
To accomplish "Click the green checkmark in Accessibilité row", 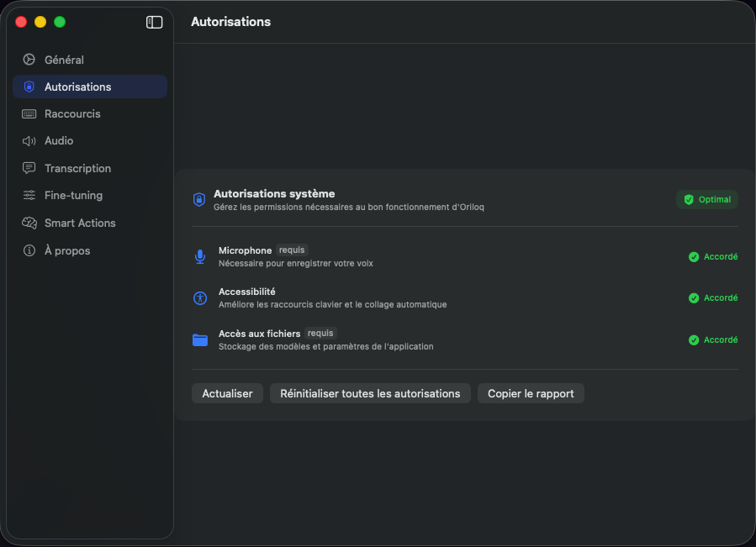I will [x=694, y=298].
